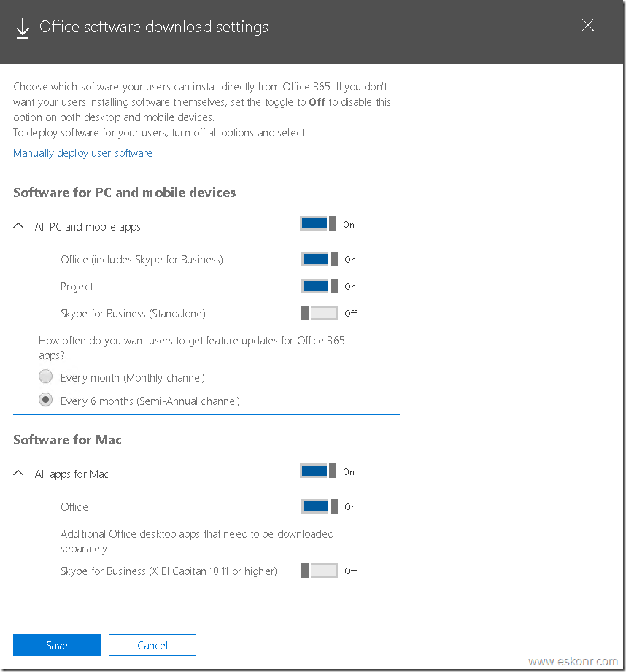Click the Save button
626x672 pixels.
tap(57, 645)
